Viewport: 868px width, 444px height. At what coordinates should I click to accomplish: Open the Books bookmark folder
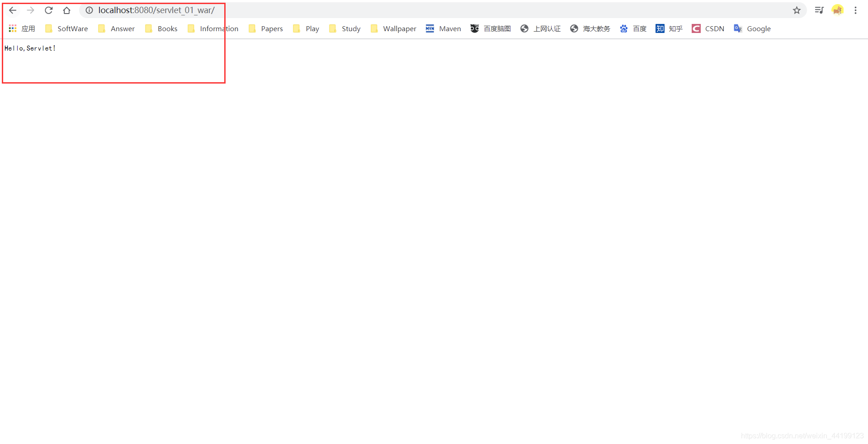tap(161, 28)
